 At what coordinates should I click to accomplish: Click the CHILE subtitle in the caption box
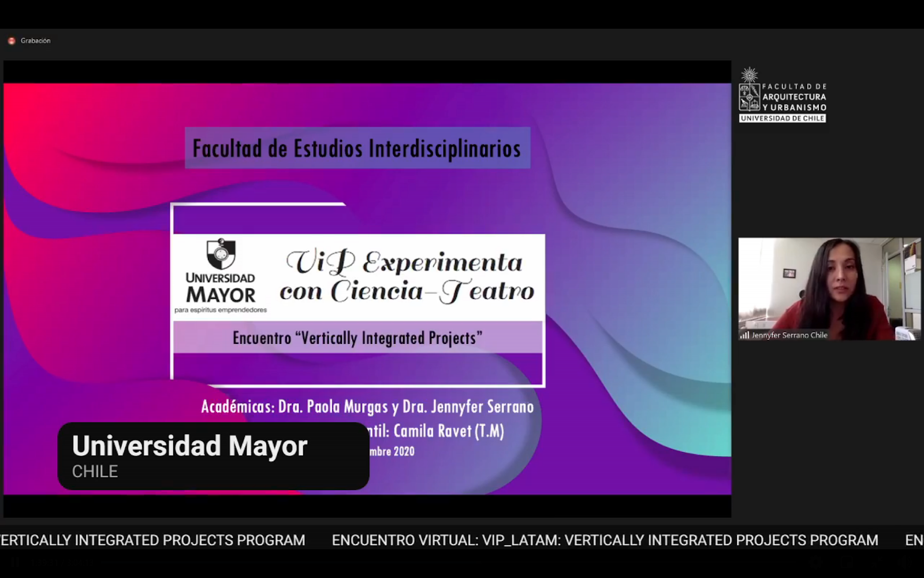coord(95,472)
